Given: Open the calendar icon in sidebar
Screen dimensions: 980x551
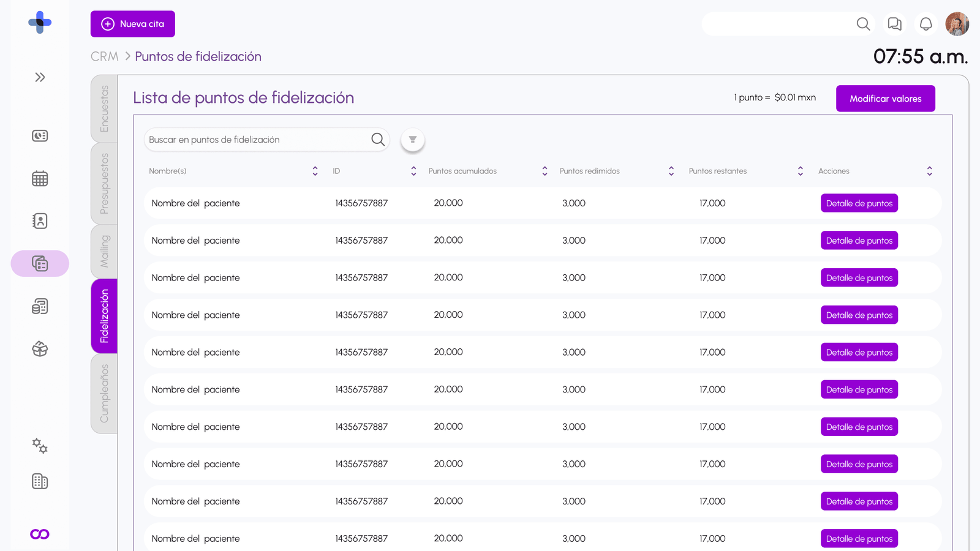Looking at the screenshot, I should tap(40, 179).
